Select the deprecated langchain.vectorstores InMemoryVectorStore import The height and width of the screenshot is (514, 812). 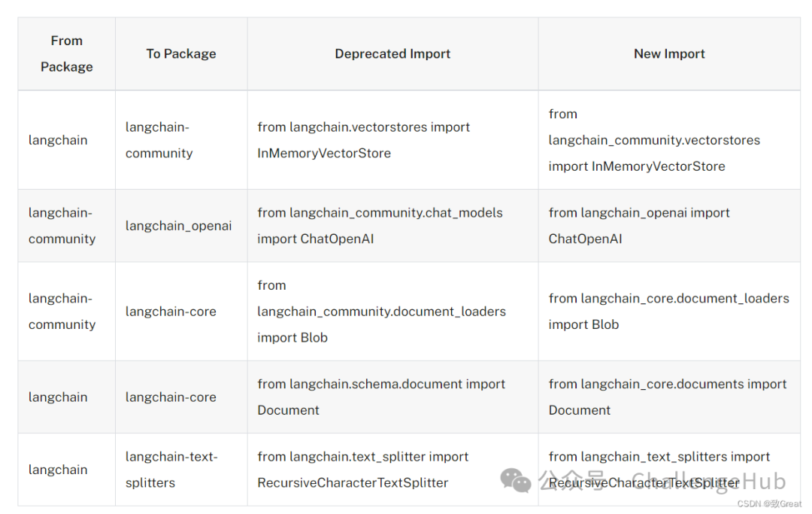364,140
